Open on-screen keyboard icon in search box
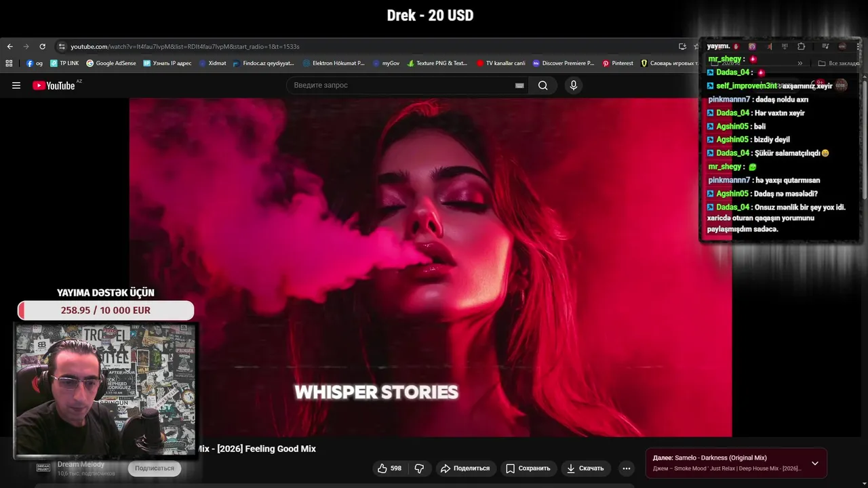868x488 pixels. pyautogui.click(x=519, y=85)
